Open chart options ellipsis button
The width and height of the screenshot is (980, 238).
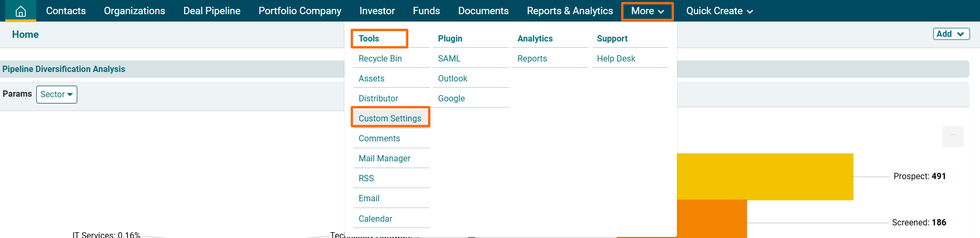[953, 136]
